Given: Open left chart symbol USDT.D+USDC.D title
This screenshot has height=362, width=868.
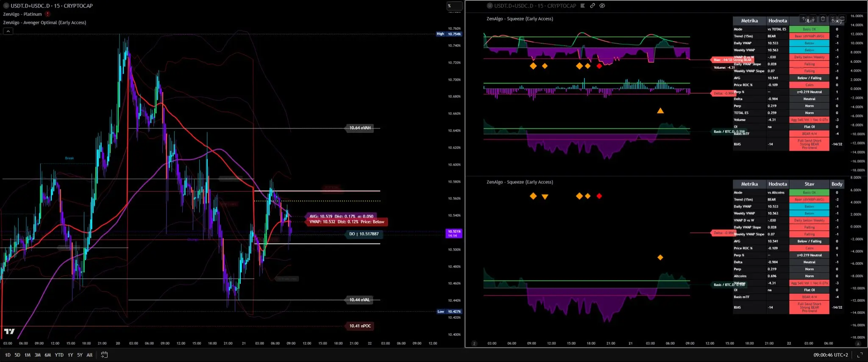Looking at the screenshot, I should coord(52,6).
